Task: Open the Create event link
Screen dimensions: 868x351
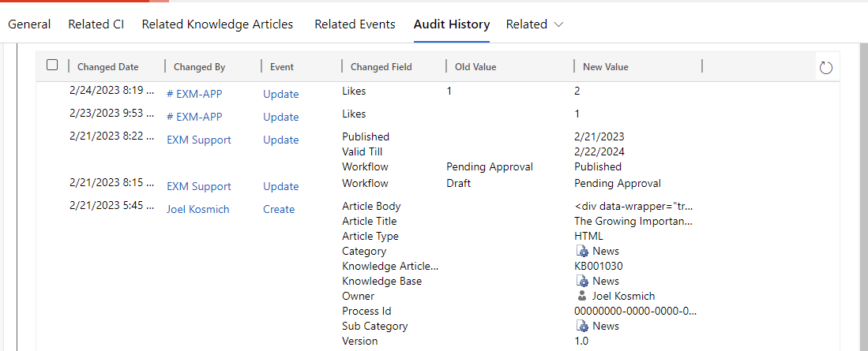Action: (x=279, y=210)
